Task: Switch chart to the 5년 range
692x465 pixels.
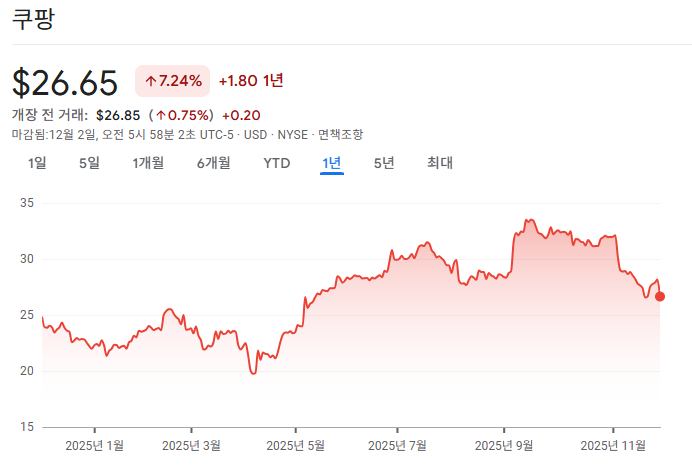Action: point(384,163)
